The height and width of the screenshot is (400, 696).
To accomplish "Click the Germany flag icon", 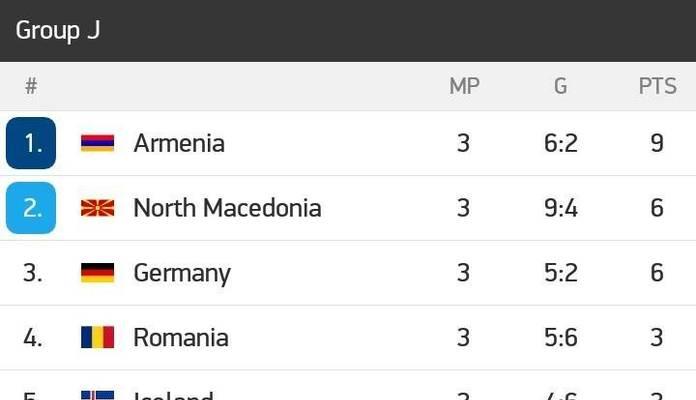I will (x=98, y=273).
